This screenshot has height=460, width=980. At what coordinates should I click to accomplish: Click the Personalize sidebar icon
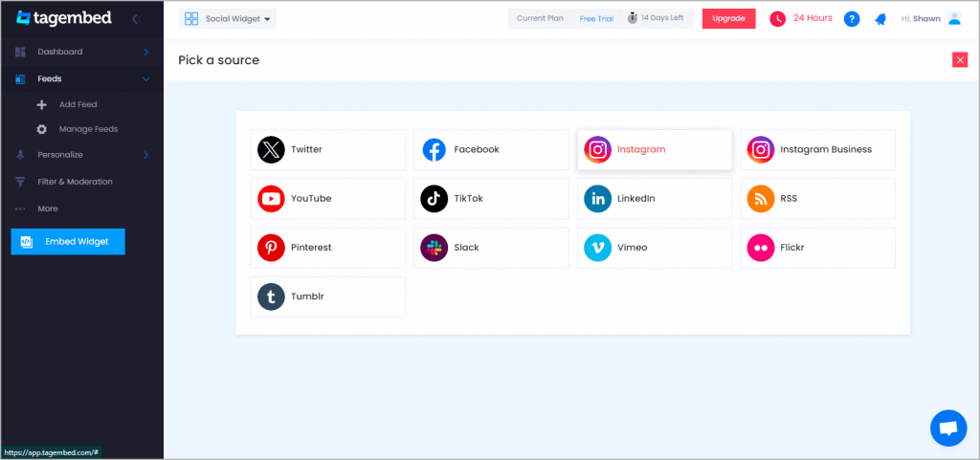tap(20, 155)
